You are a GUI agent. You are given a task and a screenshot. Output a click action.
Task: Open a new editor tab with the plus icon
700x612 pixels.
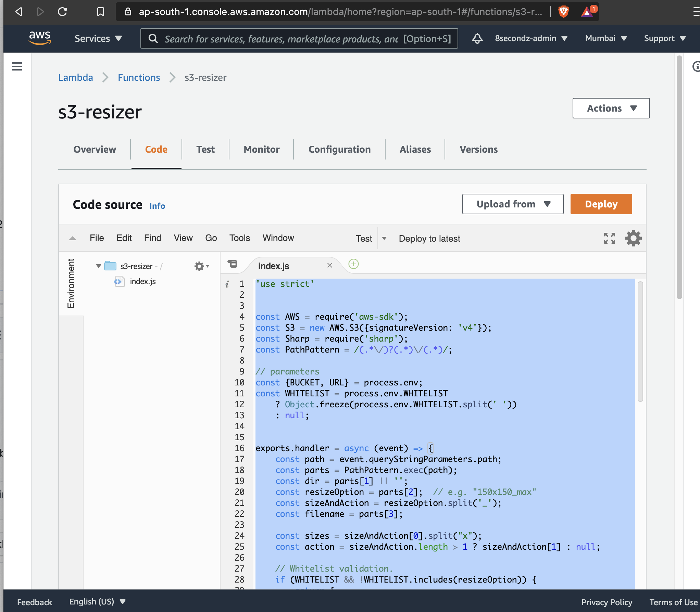pos(353,264)
